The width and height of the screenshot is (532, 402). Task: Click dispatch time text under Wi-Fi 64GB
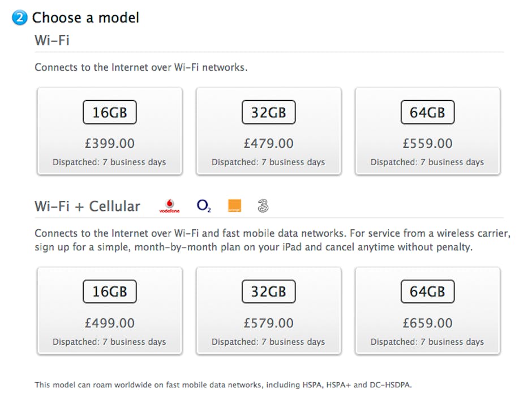(427, 162)
